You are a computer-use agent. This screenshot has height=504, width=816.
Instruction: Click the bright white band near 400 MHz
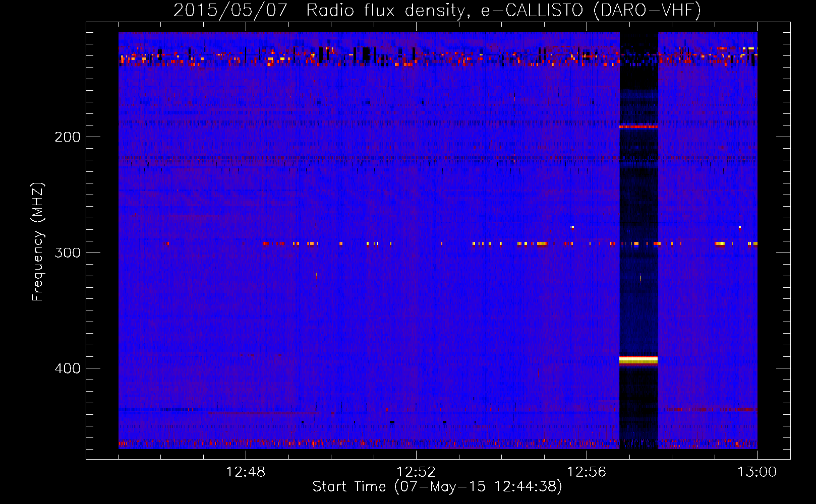coord(638,359)
